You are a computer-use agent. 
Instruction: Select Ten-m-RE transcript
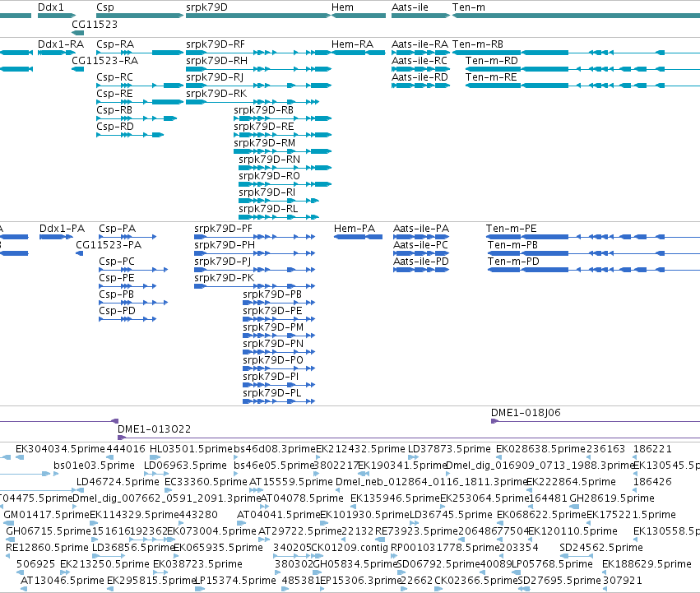click(582, 86)
